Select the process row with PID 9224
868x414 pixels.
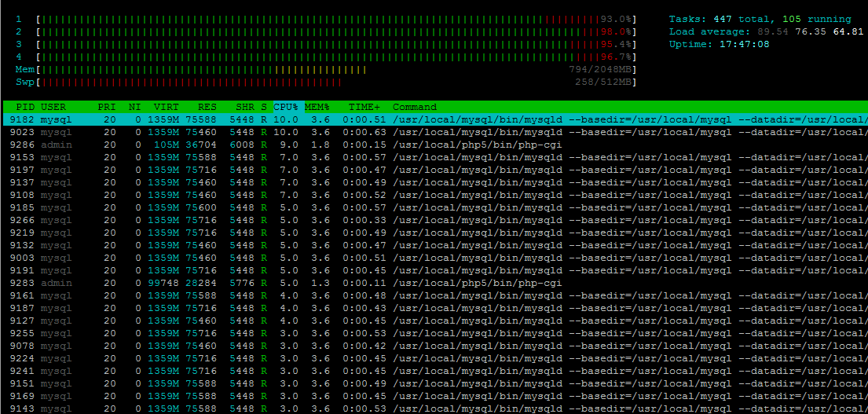click(435, 358)
